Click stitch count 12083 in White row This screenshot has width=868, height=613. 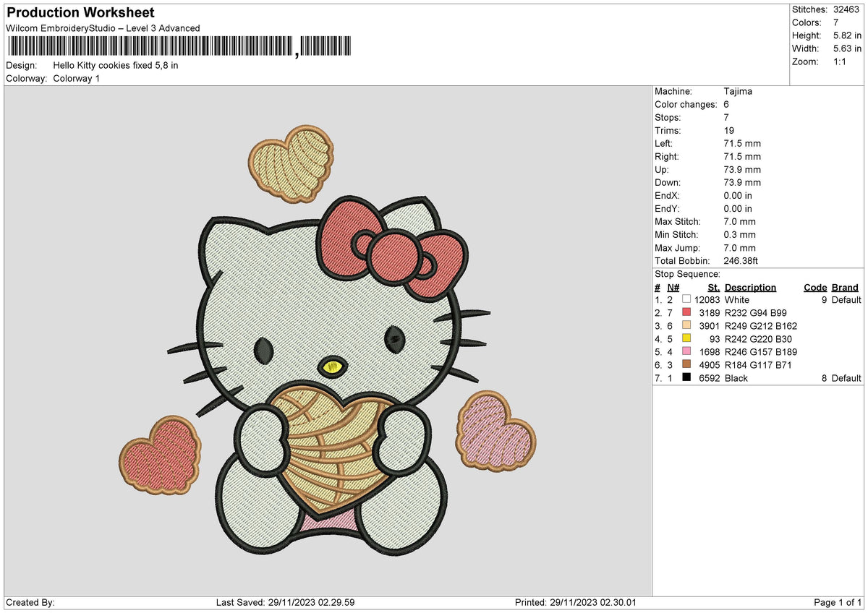pos(707,299)
